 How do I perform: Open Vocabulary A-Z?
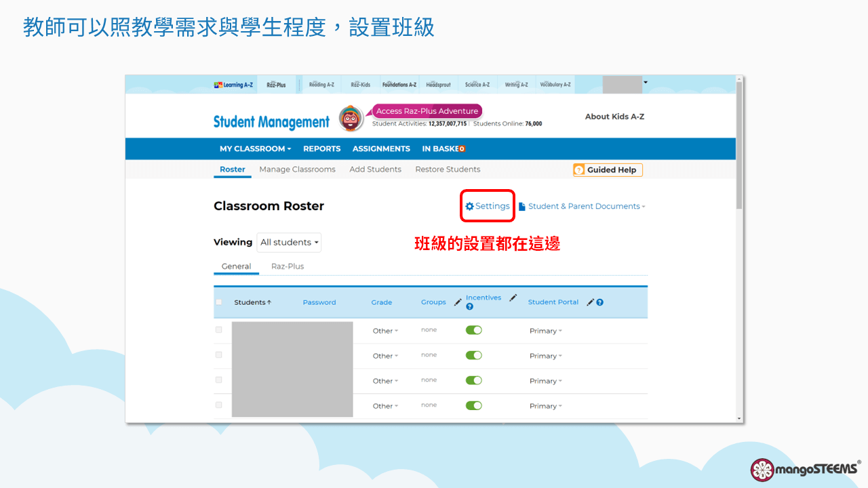[x=555, y=85]
